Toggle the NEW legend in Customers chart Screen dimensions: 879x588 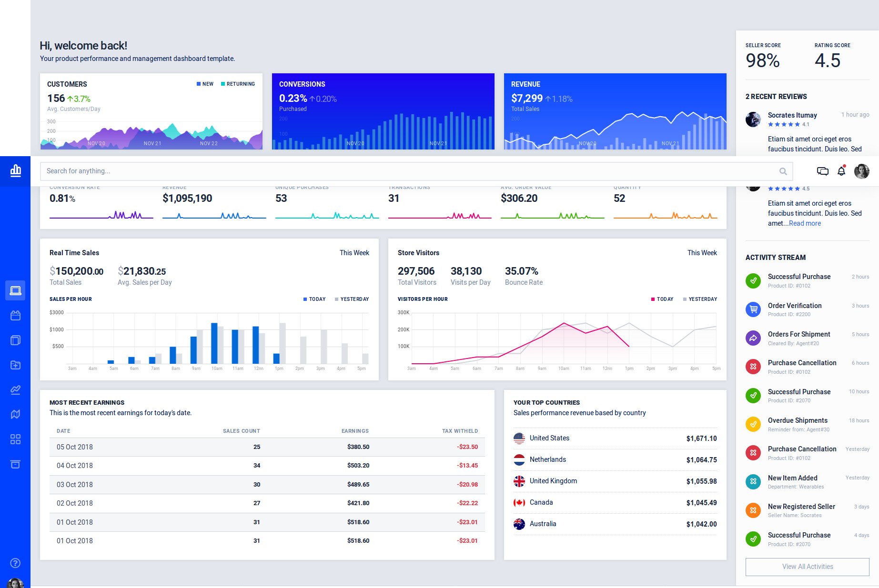coord(205,84)
